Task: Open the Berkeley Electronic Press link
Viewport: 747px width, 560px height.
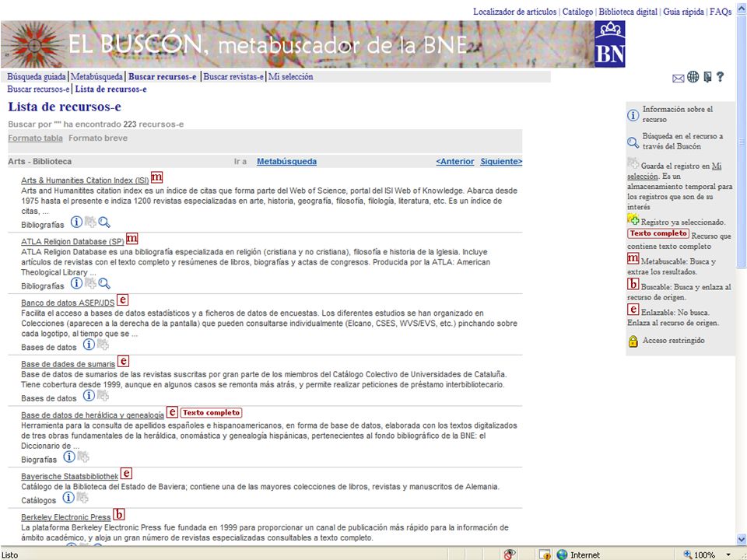Action: tap(65, 517)
